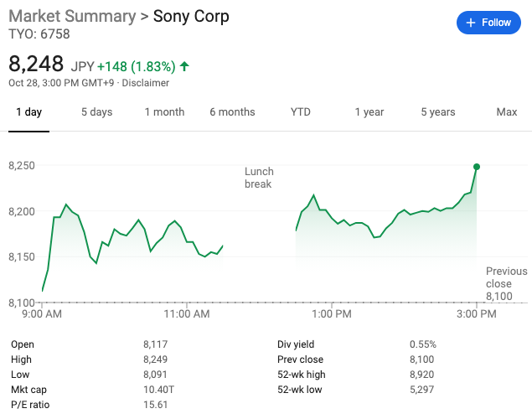Click the Oct 28, 3:00 PM GMT+9 timestamp
The width and height of the screenshot is (532, 419).
[61, 83]
